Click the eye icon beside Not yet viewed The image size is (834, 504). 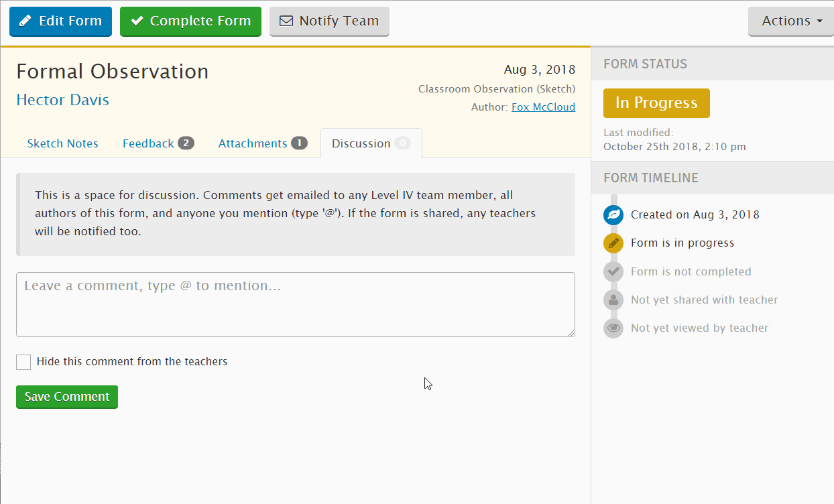click(x=613, y=328)
